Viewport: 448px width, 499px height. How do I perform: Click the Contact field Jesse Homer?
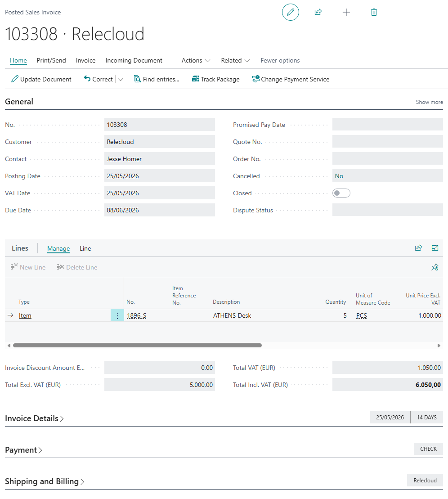tap(159, 159)
